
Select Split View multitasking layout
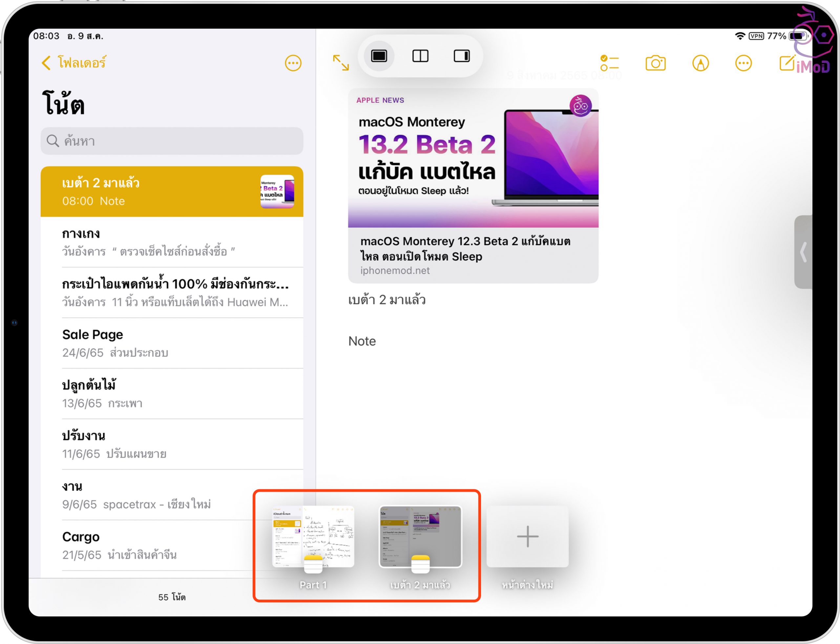[x=420, y=56]
